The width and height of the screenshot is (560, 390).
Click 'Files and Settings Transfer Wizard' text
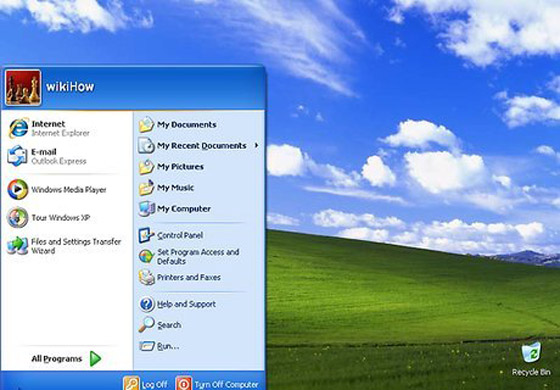76,246
